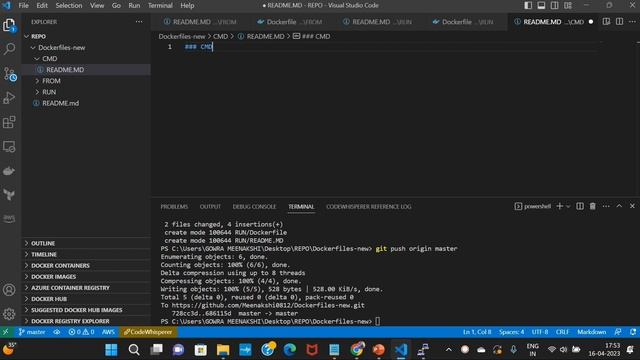Maximize the terminal panel size

tap(619, 206)
